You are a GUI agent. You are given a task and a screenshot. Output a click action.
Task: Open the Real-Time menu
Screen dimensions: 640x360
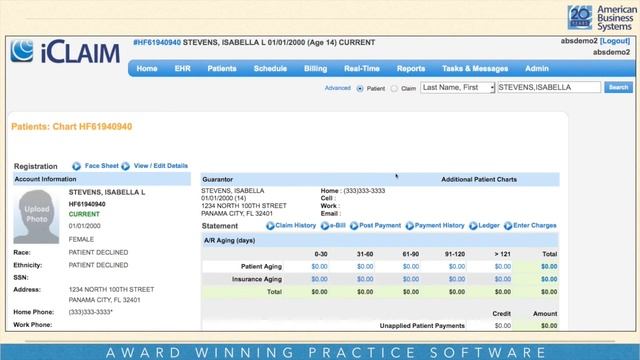[x=362, y=69]
